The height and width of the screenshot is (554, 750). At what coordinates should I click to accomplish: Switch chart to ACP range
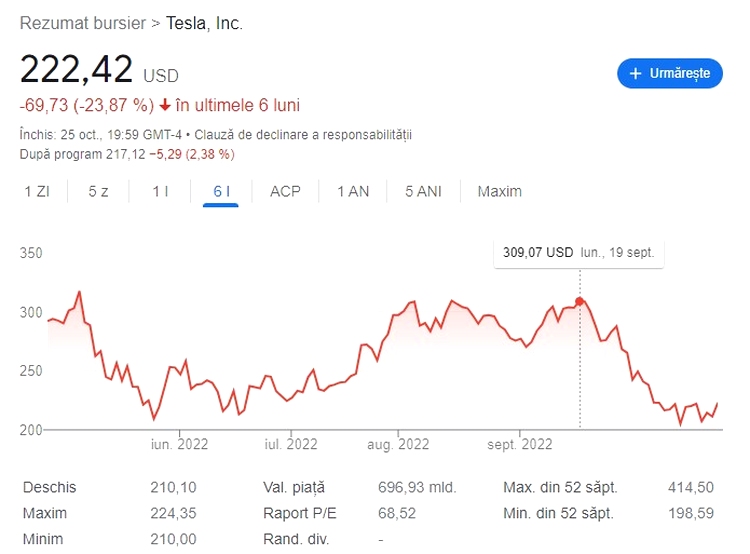click(x=285, y=191)
